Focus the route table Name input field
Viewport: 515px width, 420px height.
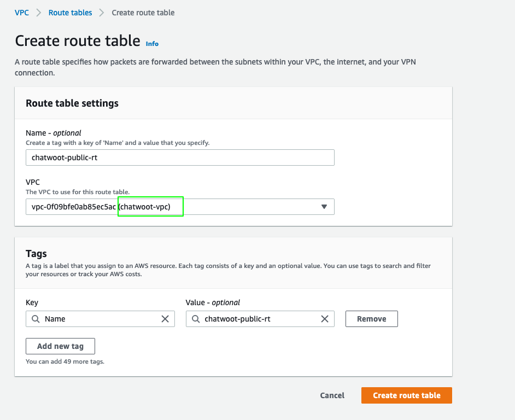pyautogui.click(x=180, y=157)
